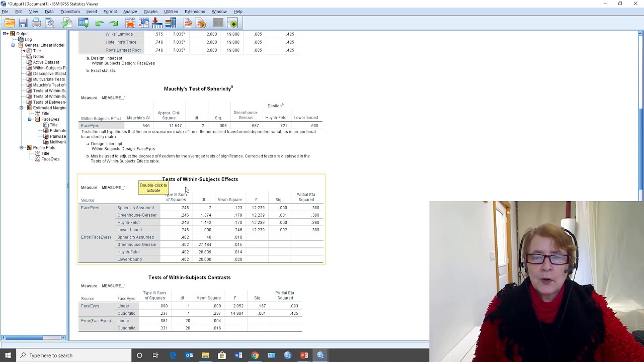Collapse the General Linear Model outline node

13,45
